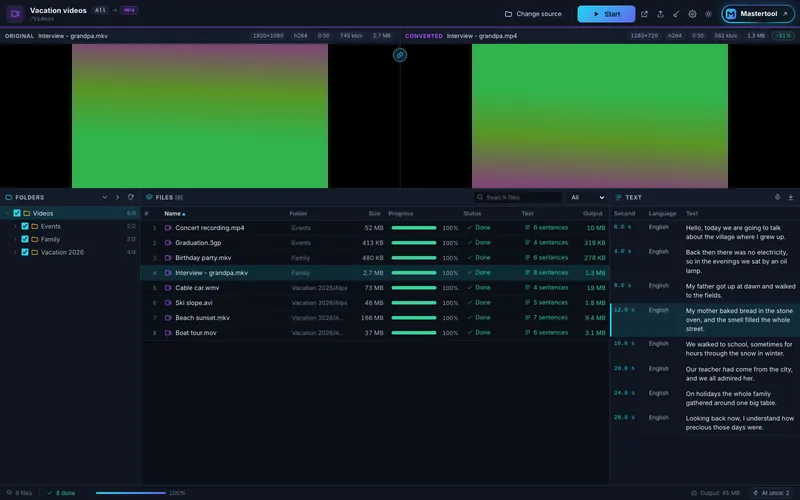The image size is (800, 500).
Task: Uncheck the Videos folder checkbox
Action: click(x=17, y=213)
